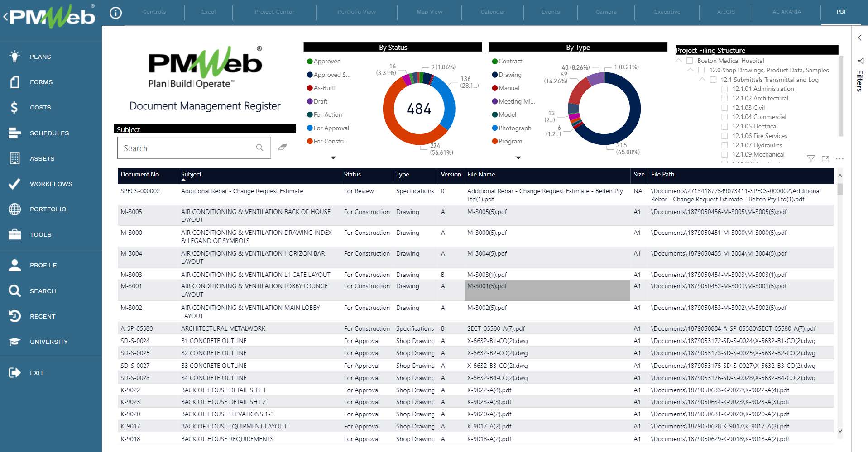868x452 pixels.
Task: Select highlighted M-3001(5).pdf file name cell
Action: [547, 290]
